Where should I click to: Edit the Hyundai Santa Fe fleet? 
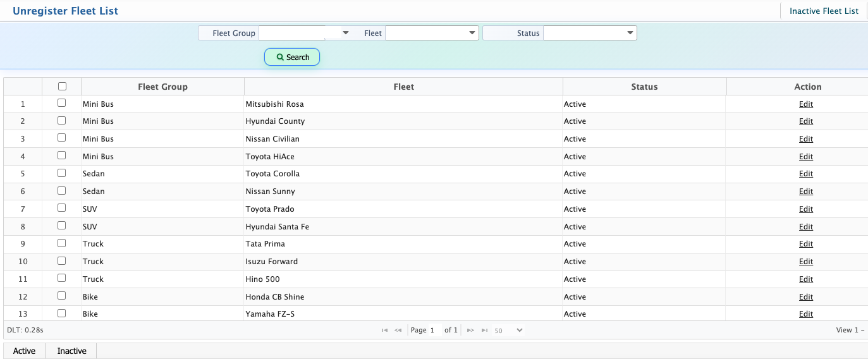pyautogui.click(x=806, y=227)
